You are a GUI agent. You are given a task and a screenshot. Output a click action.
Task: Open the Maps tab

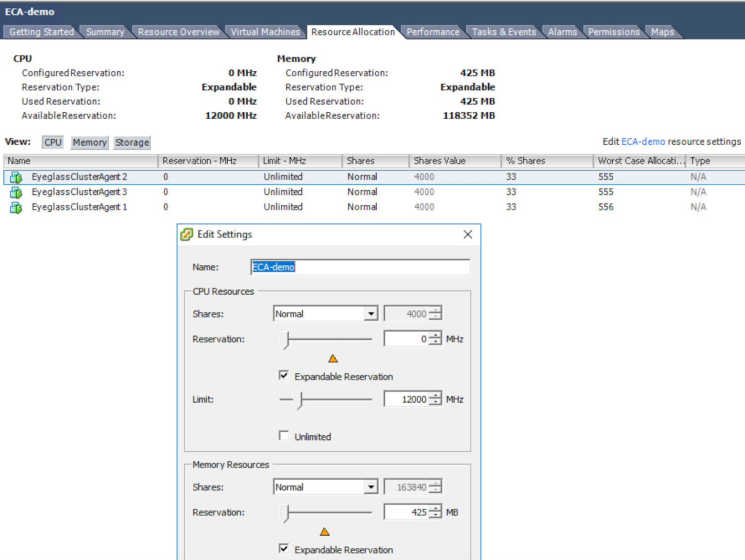tap(662, 32)
